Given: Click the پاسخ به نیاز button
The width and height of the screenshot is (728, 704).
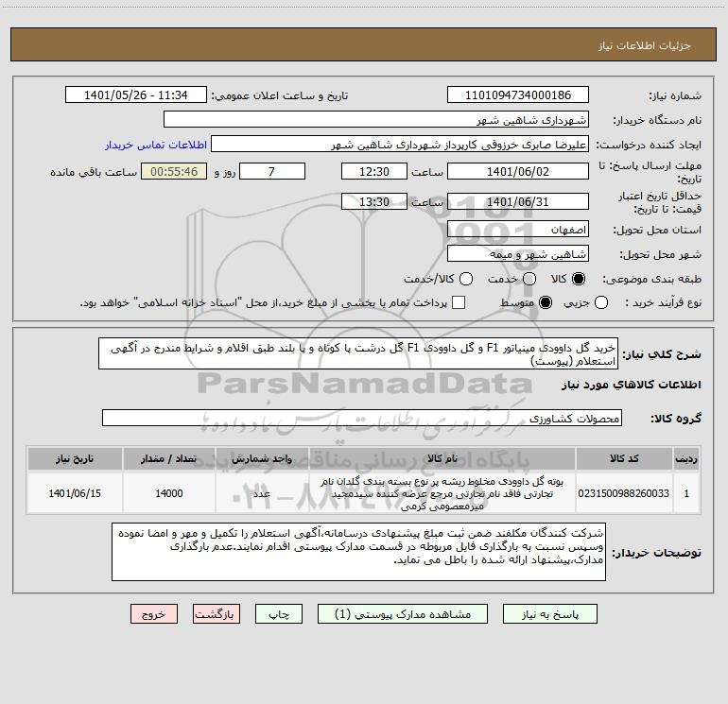Looking at the screenshot, I should [x=549, y=614].
